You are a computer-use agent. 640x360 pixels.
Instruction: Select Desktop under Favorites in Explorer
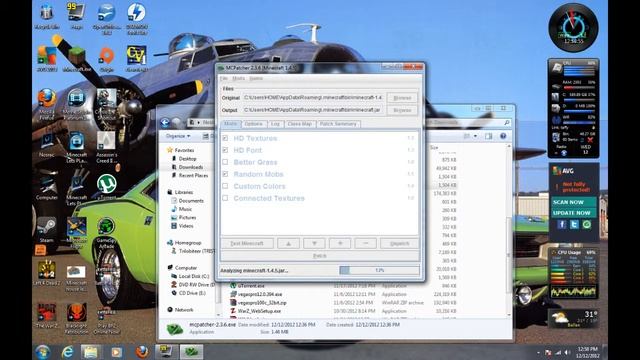pos(187,159)
